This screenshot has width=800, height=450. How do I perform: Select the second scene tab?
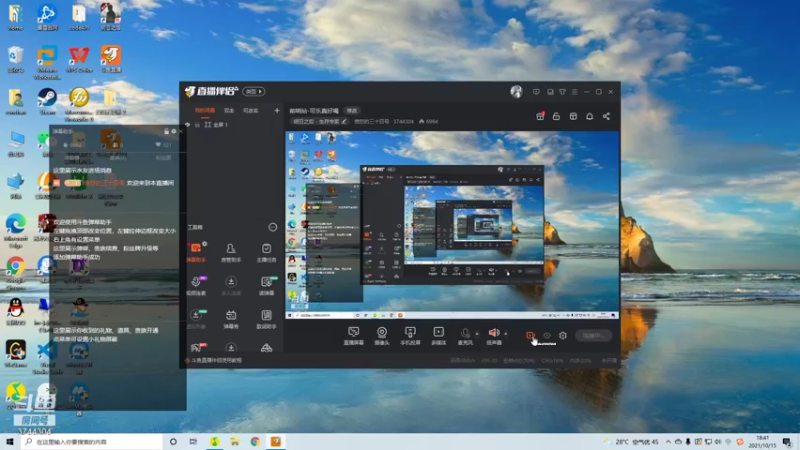[x=229, y=110]
